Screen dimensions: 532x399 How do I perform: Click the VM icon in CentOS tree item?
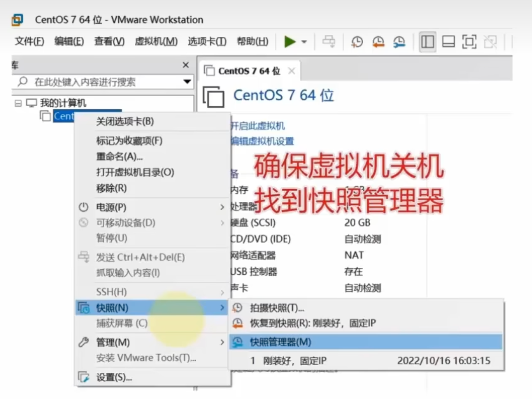pos(45,116)
